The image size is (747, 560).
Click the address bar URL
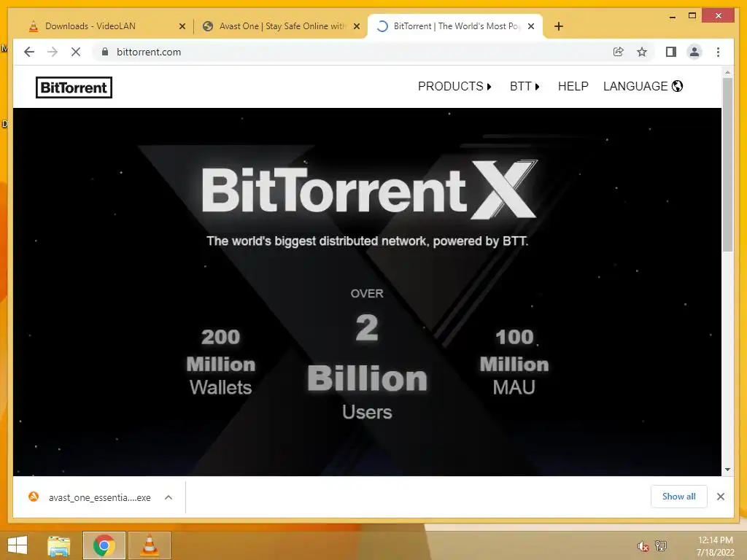(149, 52)
